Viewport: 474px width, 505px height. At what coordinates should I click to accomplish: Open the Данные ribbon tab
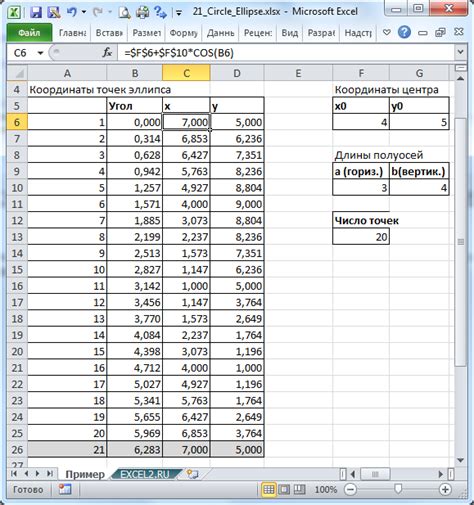(220, 33)
